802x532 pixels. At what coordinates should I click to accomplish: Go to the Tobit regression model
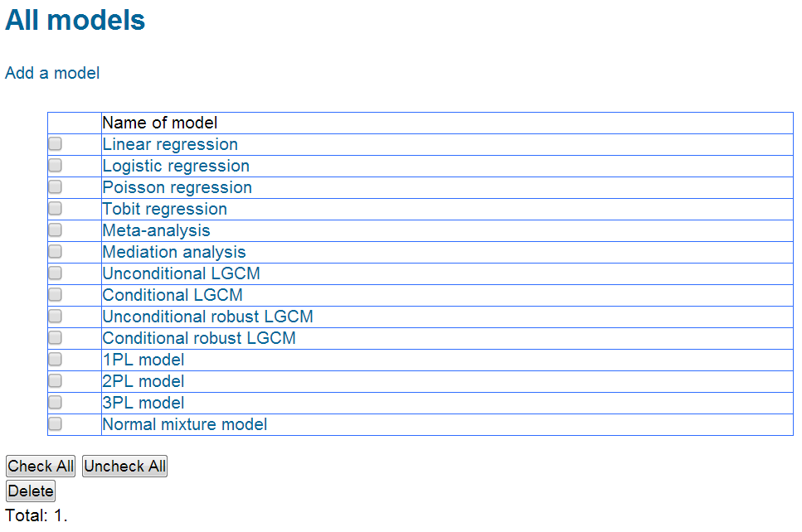pos(165,209)
